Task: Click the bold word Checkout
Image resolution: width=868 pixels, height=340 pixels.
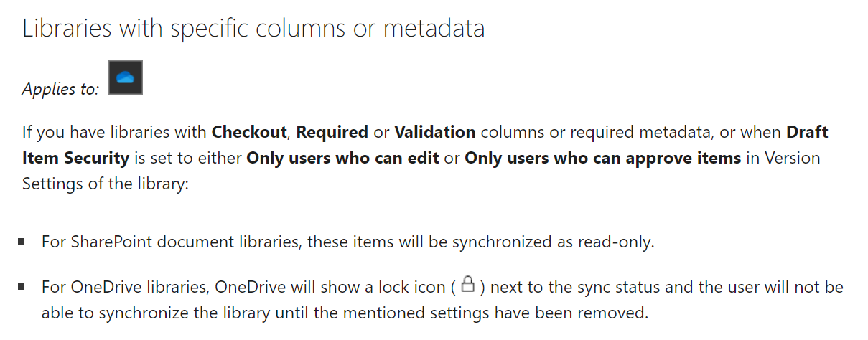Action: pos(249,132)
